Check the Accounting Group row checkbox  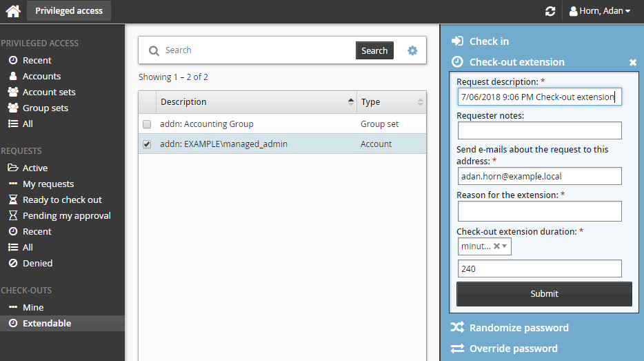point(147,124)
